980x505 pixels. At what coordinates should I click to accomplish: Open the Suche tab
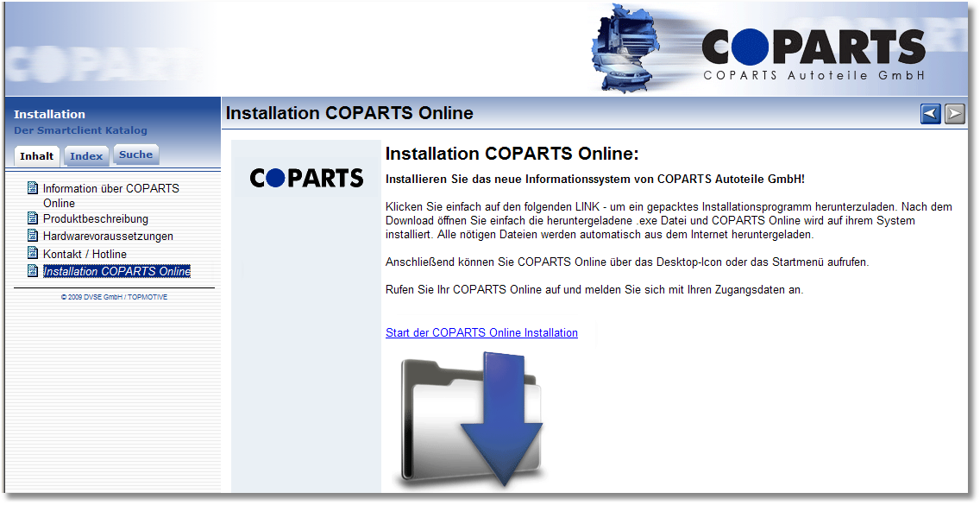135,155
